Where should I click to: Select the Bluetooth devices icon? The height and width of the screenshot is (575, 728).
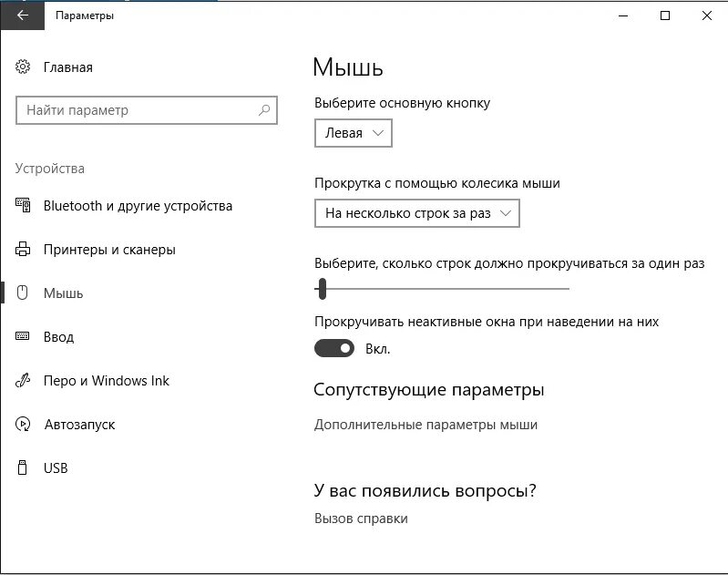pos(23,205)
